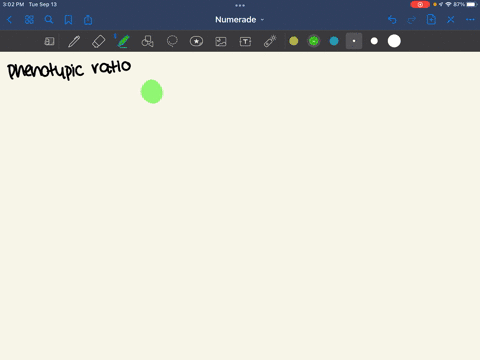Select the medium stroke thickness
Image resolution: width=480 pixels, height=360 pixels.
coord(374,41)
